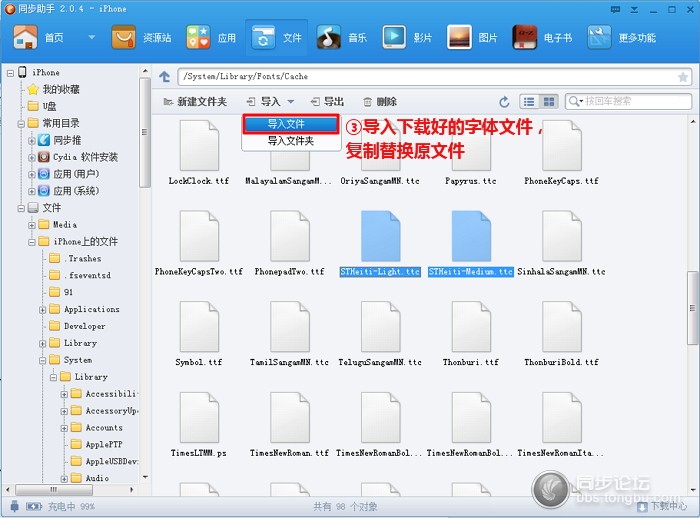Click the 删除 delete button
700x518 pixels.
379,102
